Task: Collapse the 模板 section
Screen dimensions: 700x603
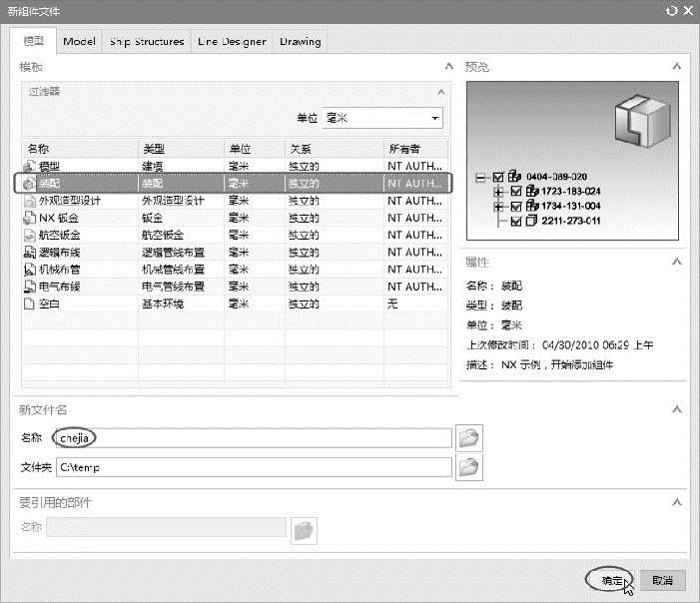Action: [449, 67]
